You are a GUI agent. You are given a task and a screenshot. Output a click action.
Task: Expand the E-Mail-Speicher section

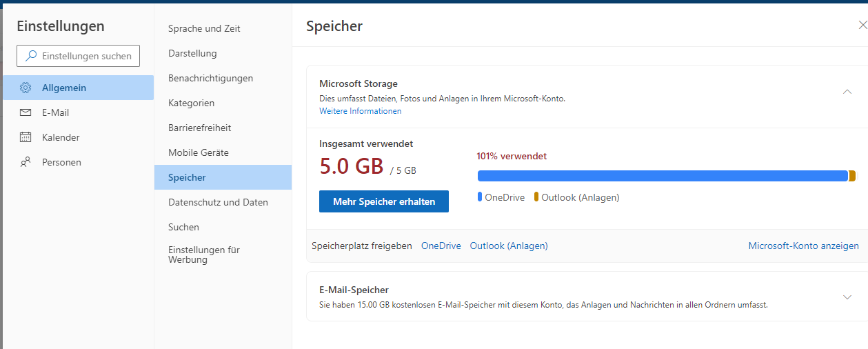[847, 297]
